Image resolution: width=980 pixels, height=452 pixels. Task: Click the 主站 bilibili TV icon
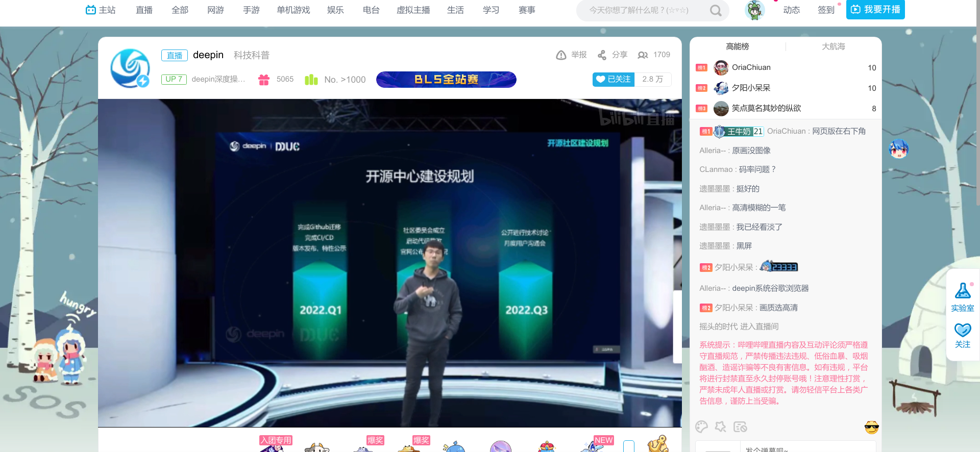[91, 10]
